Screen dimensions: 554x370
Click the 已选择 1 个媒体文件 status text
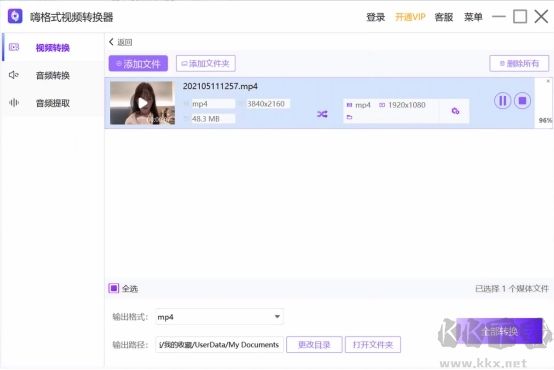[512, 289]
